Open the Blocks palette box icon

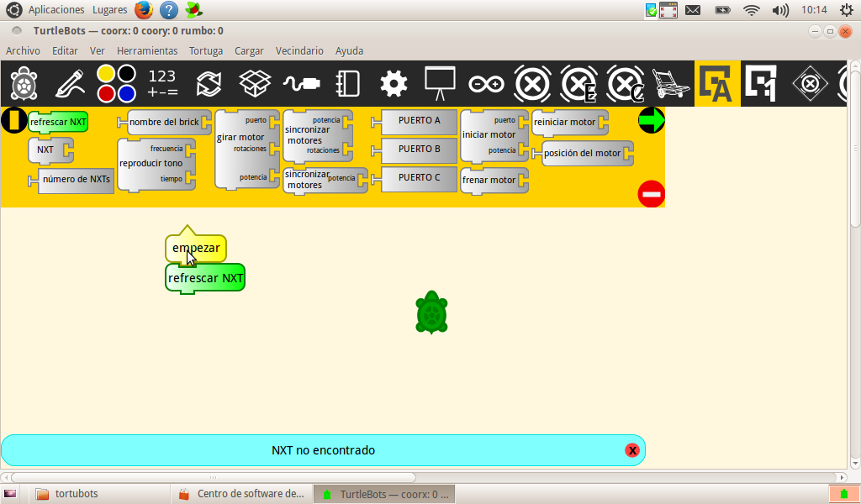(255, 84)
